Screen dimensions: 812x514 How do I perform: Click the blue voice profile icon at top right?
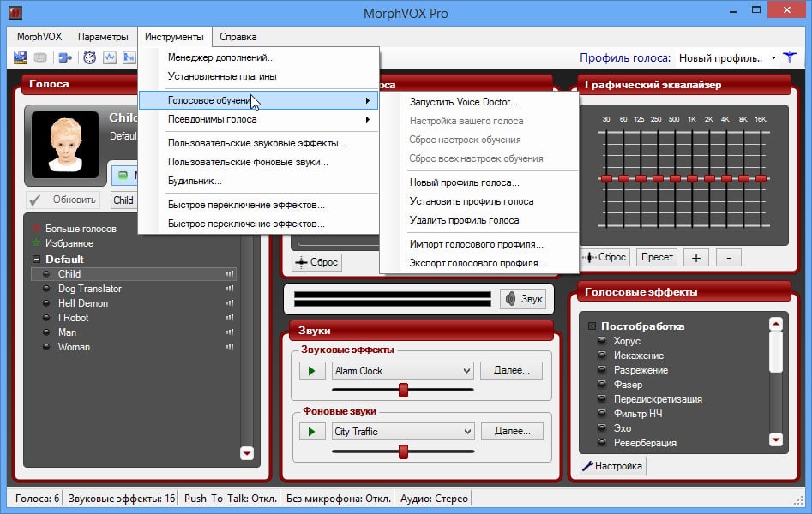[x=789, y=57]
